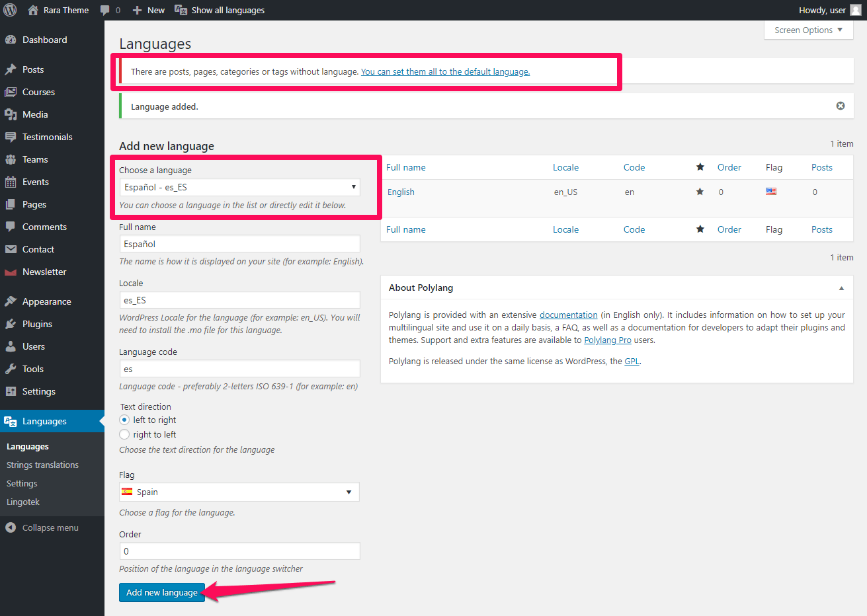Screen dimensions: 867x616
Task: Expand Screen Options
Action: [809, 30]
